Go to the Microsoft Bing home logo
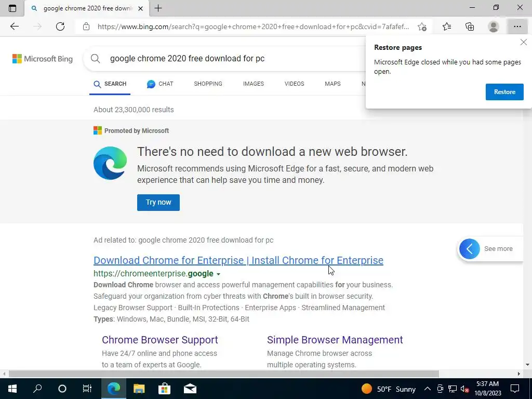 pyautogui.click(x=43, y=59)
